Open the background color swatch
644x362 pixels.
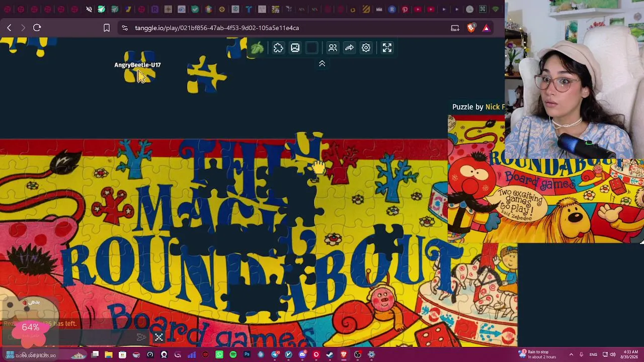[312, 48]
